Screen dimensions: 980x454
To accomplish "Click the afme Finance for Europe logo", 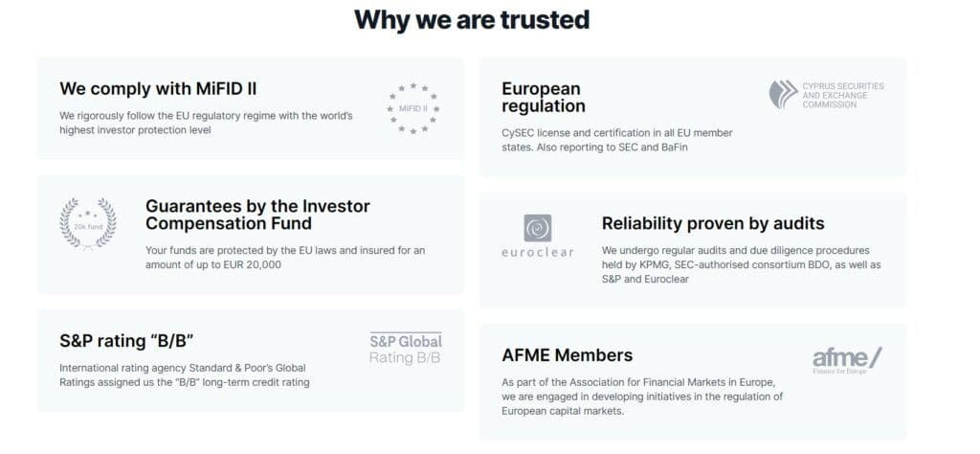I will pos(846,360).
